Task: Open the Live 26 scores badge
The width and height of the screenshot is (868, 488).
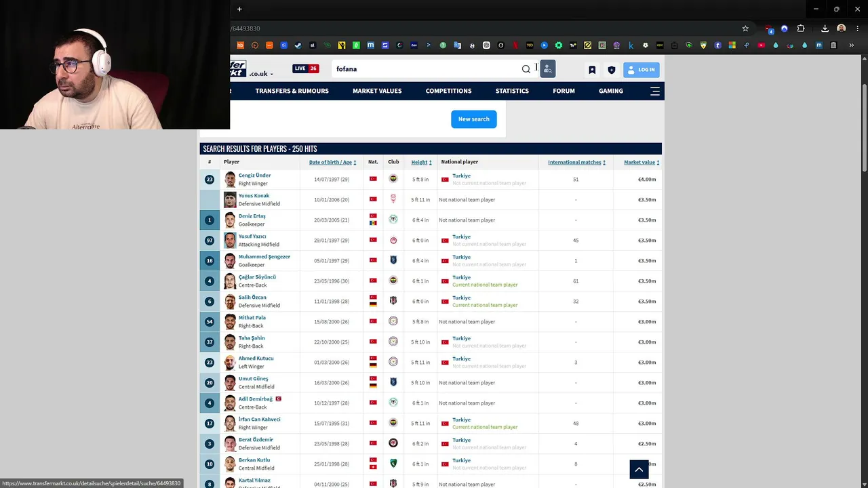Action: (x=306, y=68)
